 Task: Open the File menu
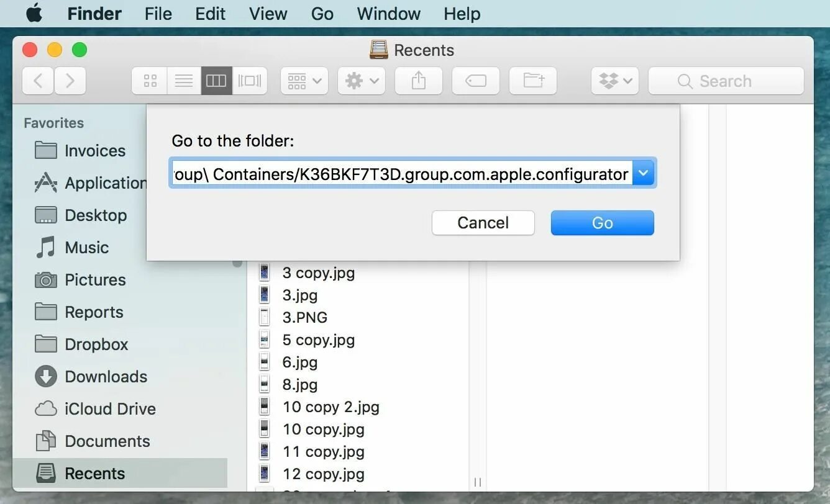coord(158,14)
